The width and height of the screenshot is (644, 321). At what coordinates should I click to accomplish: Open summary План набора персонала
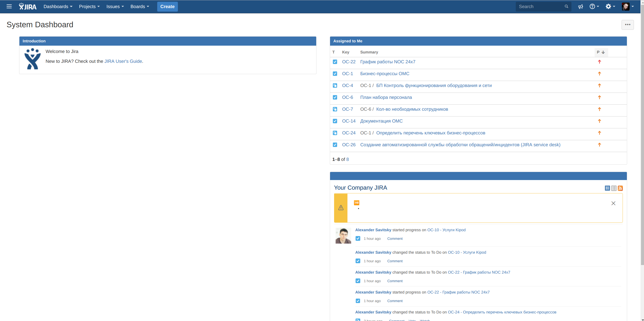coord(386,97)
